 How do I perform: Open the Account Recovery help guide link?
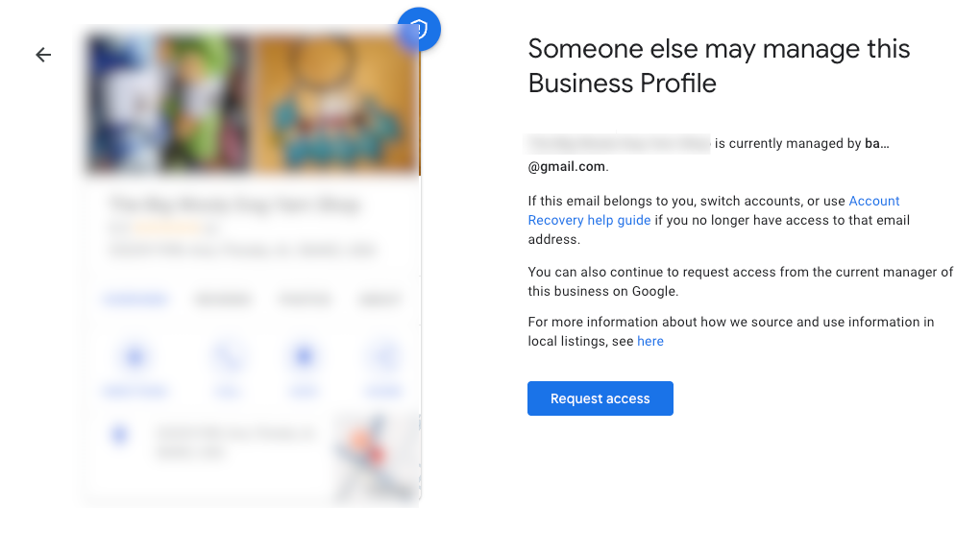[x=714, y=210]
